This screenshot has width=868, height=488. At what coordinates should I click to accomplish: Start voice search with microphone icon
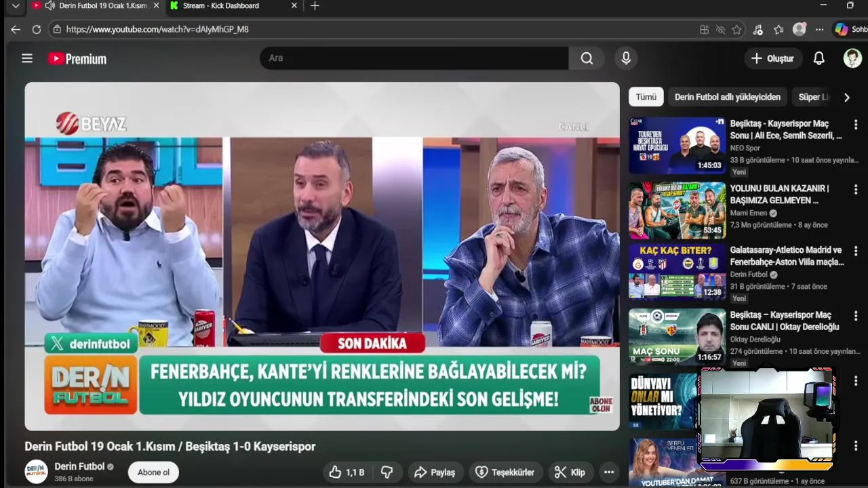point(626,58)
